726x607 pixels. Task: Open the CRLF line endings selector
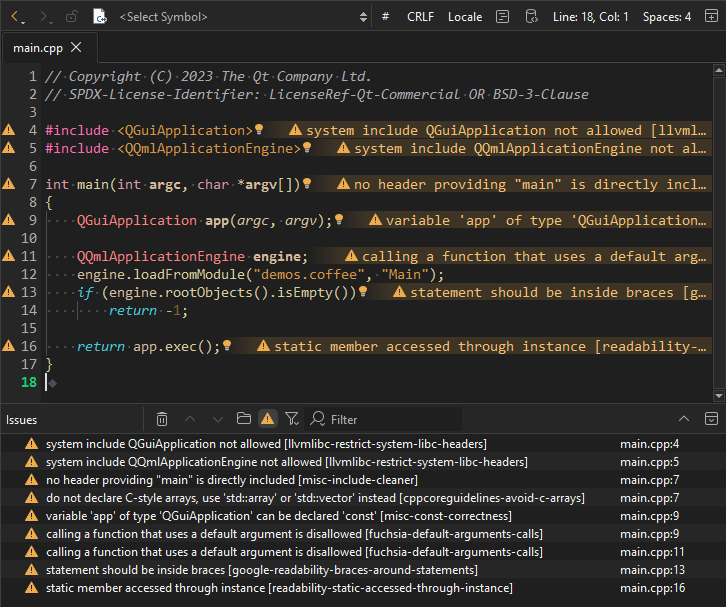421,17
